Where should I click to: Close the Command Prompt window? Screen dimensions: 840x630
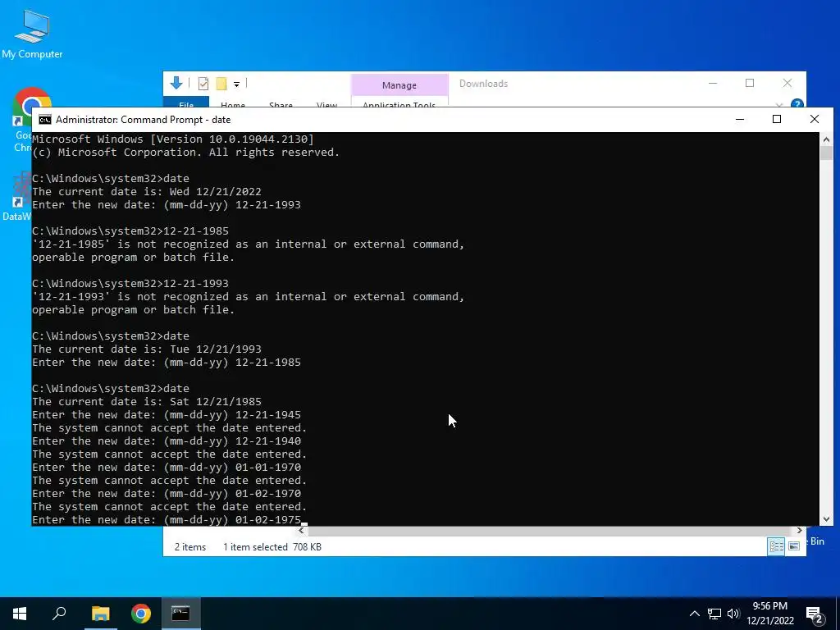pos(815,119)
